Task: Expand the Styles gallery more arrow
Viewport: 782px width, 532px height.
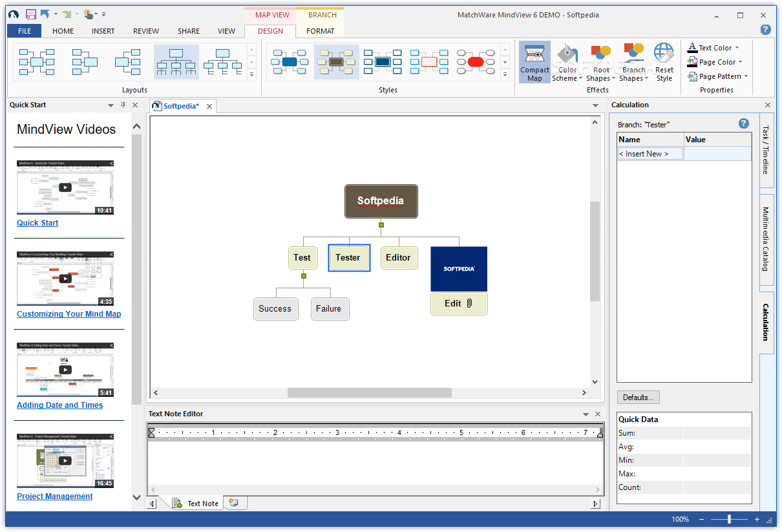Action: [x=505, y=74]
